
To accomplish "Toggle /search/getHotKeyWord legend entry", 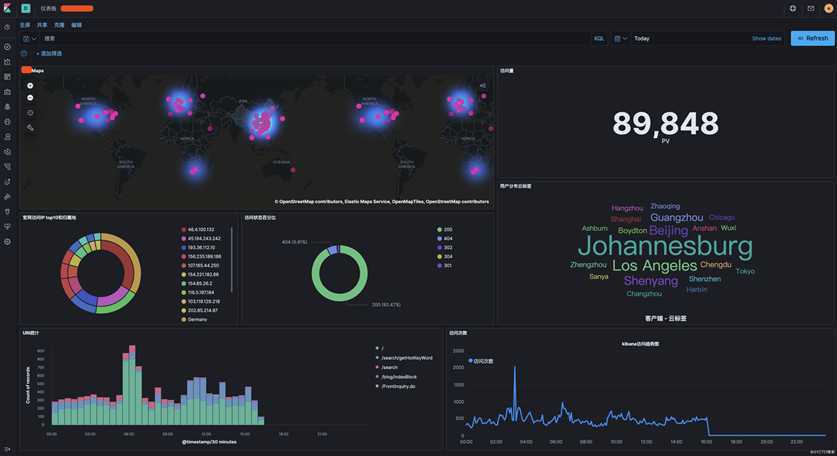I will (x=405, y=358).
